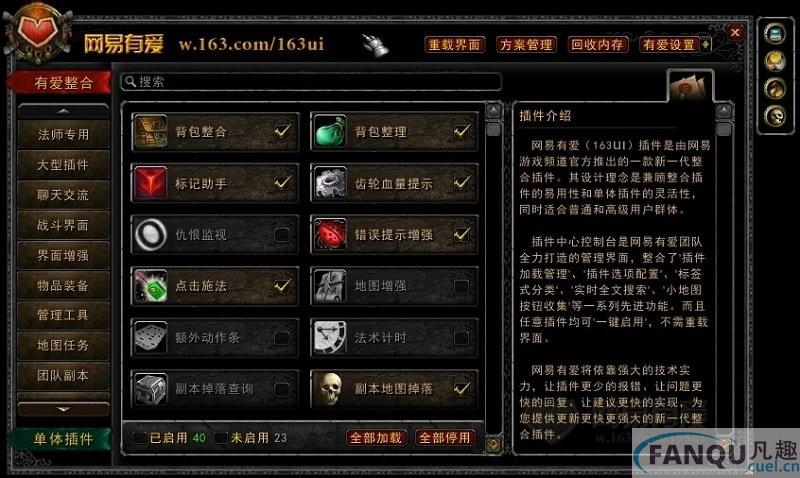This screenshot has width=800, height=478.
Task: Click the category list down arrow
Action: [63, 409]
